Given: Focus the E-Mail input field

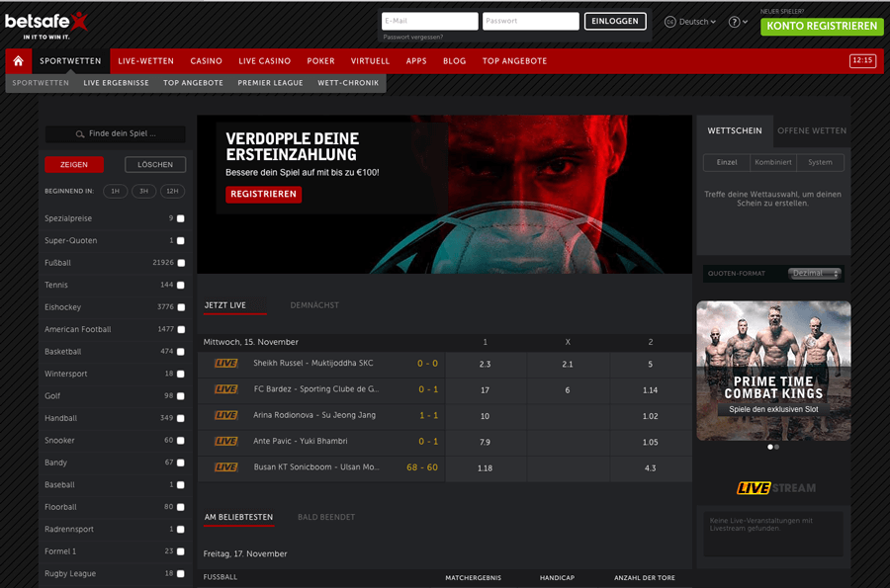Looking at the screenshot, I should (430, 21).
